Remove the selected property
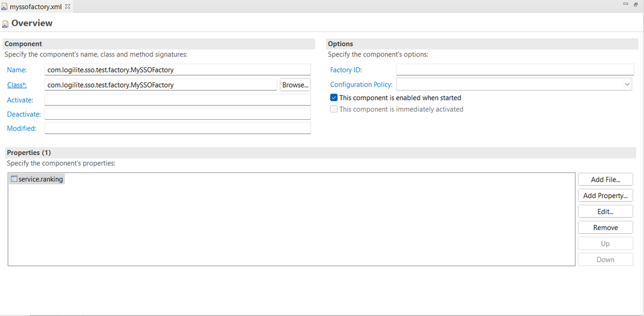Image resolution: width=644 pixels, height=316 pixels. point(605,228)
